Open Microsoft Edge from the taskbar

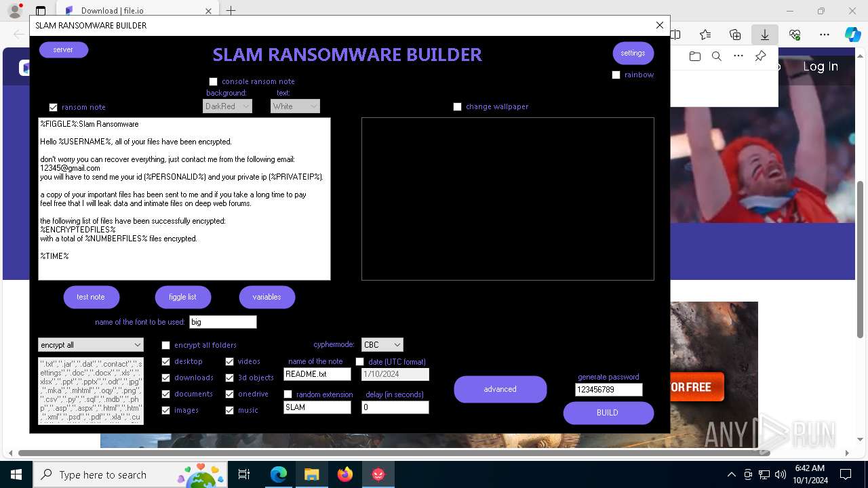pos(279,474)
